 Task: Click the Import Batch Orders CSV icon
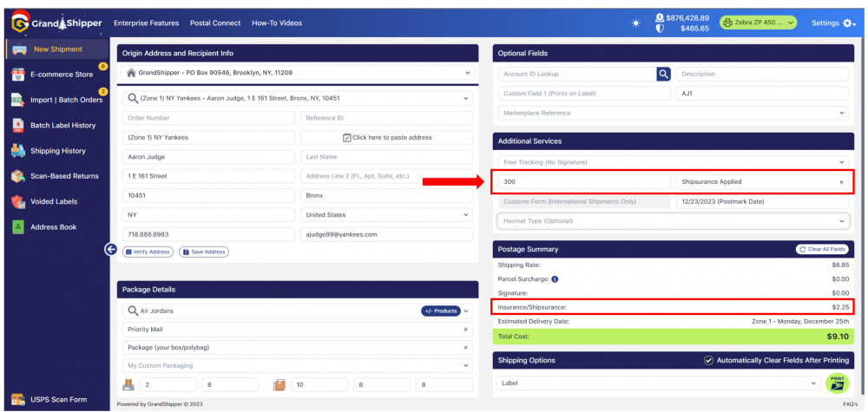18,100
